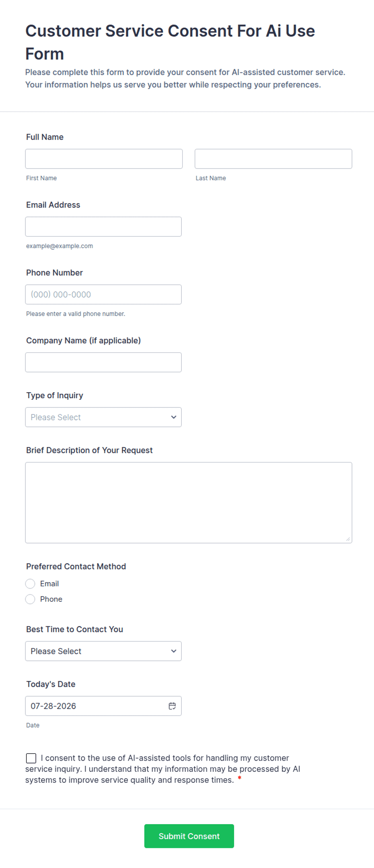Click the consent statement text

[x=163, y=769]
